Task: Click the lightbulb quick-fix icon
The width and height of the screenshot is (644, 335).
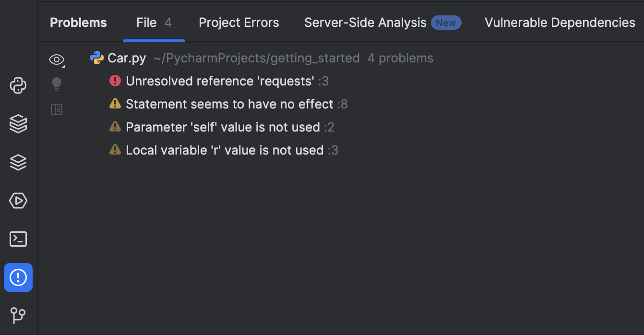Action: pos(57,84)
